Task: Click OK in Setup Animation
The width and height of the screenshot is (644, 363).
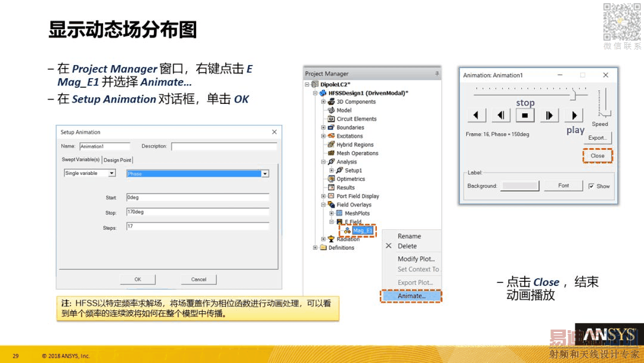Action: pos(138,279)
